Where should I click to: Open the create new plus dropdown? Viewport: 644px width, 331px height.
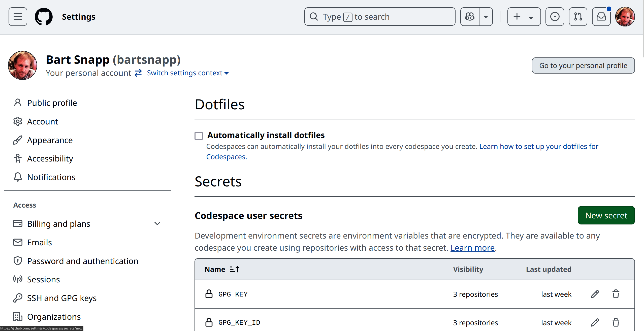[x=524, y=17]
